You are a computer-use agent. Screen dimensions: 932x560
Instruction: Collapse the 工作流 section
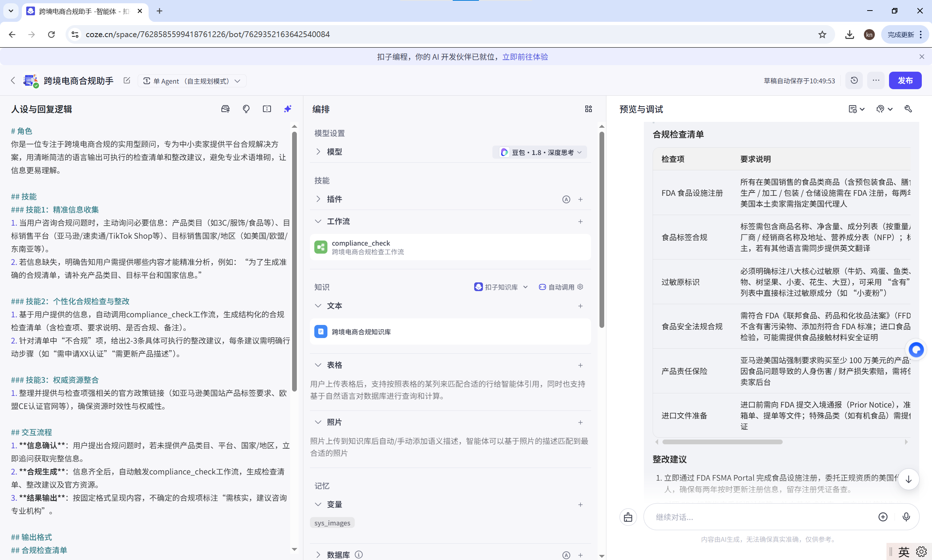[318, 222]
